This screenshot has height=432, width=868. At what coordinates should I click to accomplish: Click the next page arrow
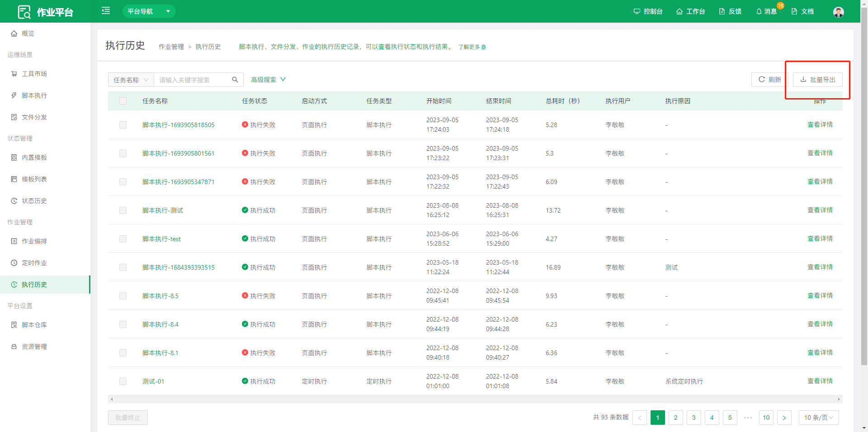784,418
